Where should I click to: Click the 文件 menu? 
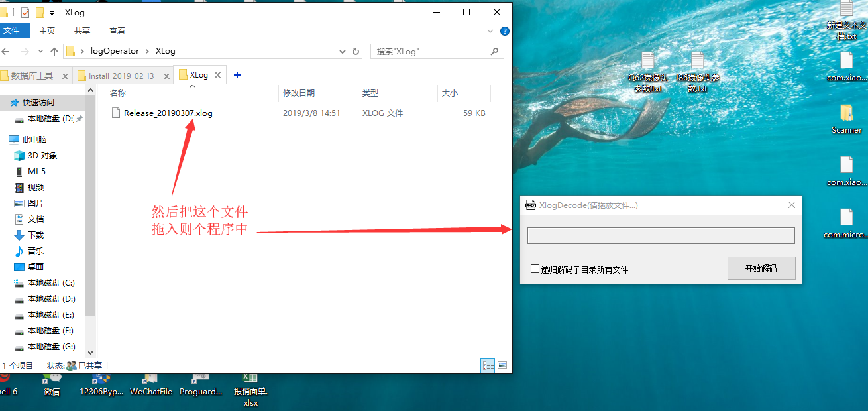tap(12, 30)
